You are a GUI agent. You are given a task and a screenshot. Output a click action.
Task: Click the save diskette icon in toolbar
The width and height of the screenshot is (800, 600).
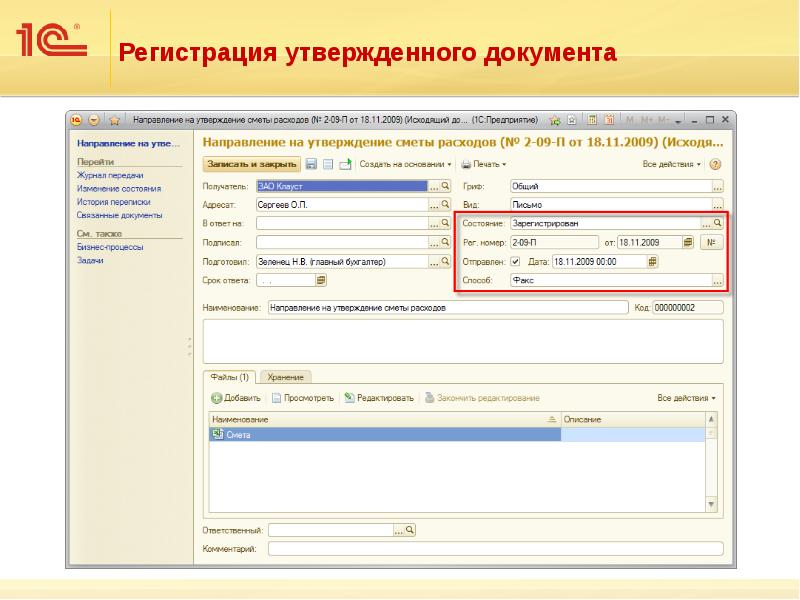coord(312,164)
